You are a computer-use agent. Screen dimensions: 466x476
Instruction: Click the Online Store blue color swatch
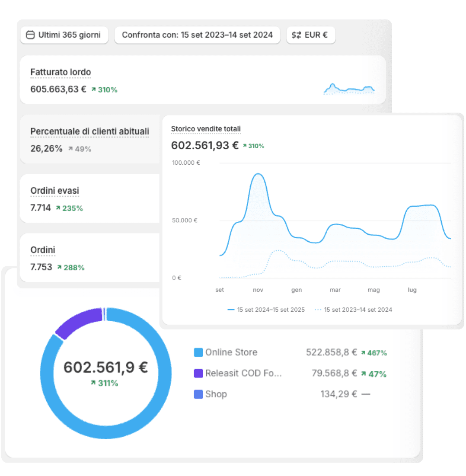pos(198,353)
